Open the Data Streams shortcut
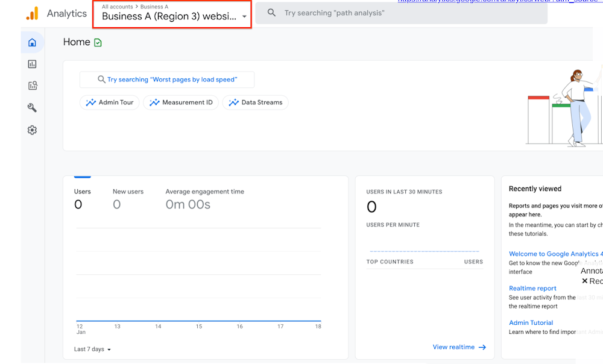Viewport: 603px width, 364px height. (x=255, y=102)
